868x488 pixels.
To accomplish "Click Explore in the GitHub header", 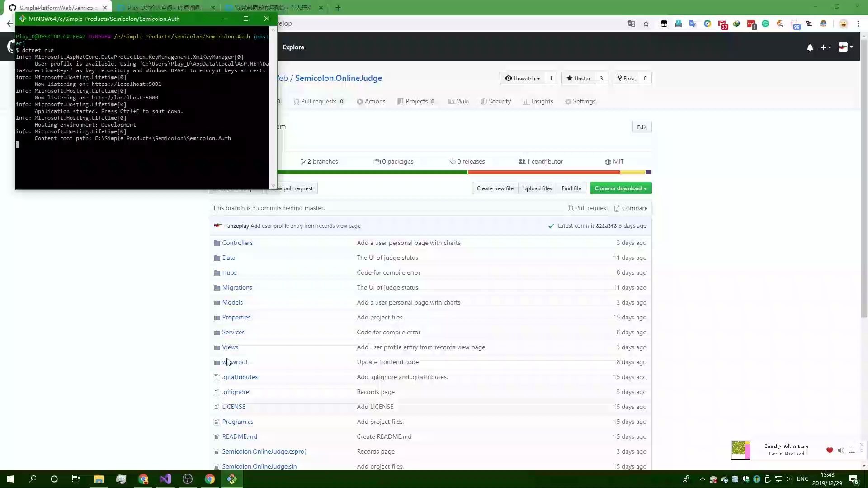I will pyautogui.click(x=293, y=47).
